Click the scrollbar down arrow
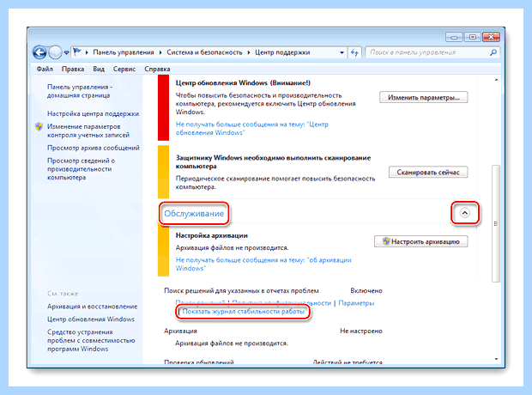The width and height of the screenshot is (532, 395). [496, 359]
